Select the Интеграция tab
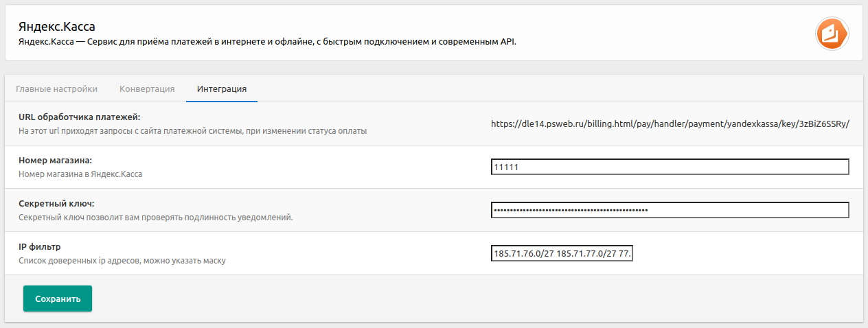Screen dimensions: 868x328 click(222, 89)
